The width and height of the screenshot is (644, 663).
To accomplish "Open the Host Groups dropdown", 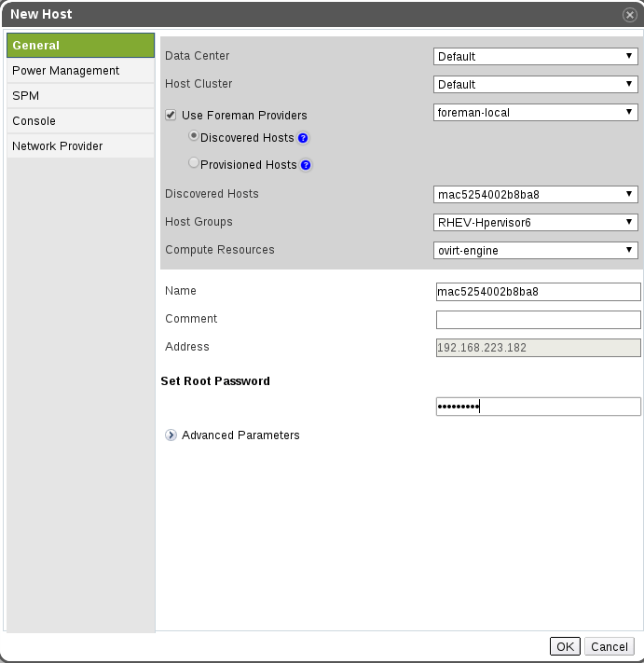I will (536, 222).
